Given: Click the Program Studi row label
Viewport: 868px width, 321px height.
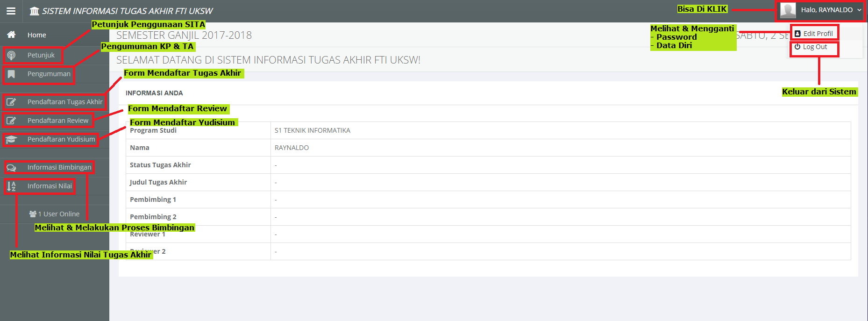Looking at the screenshot, I should coord(153,130).
